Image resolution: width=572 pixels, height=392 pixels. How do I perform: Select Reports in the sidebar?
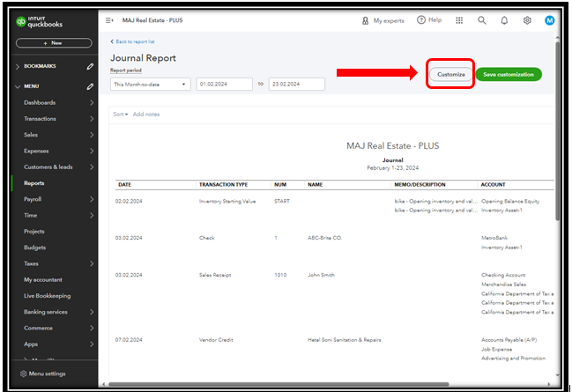[33, 183]
